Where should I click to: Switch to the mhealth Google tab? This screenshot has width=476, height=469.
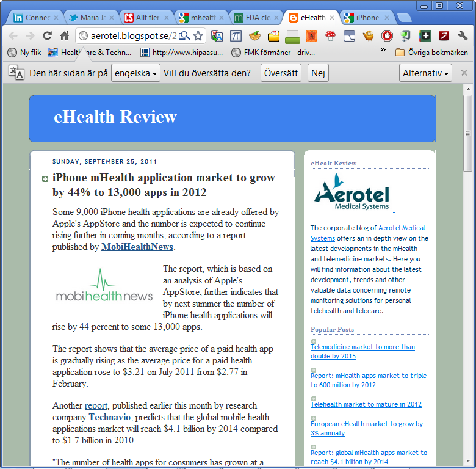coord(200,18)
